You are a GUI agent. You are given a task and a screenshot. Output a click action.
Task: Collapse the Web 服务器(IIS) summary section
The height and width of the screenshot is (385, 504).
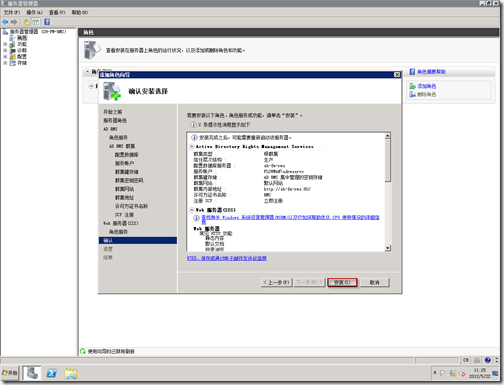pyautogui.click(x=192, y=210)
